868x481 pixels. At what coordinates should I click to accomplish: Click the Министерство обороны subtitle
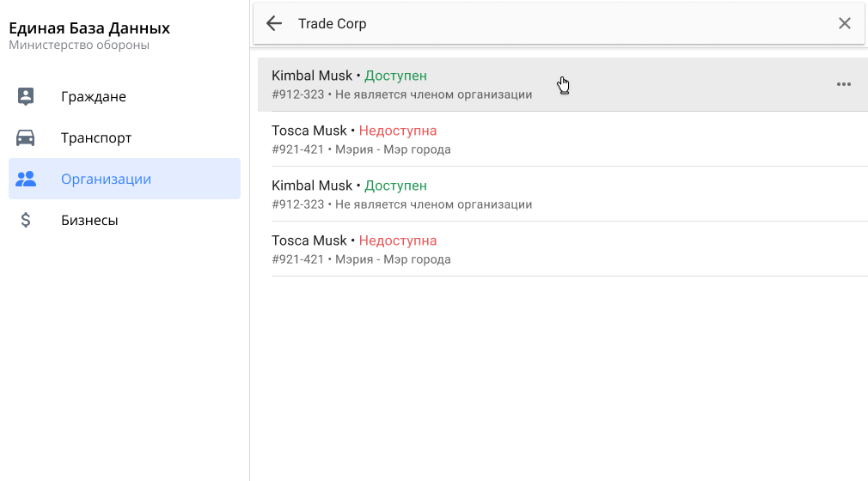click(x=79, y=45)
